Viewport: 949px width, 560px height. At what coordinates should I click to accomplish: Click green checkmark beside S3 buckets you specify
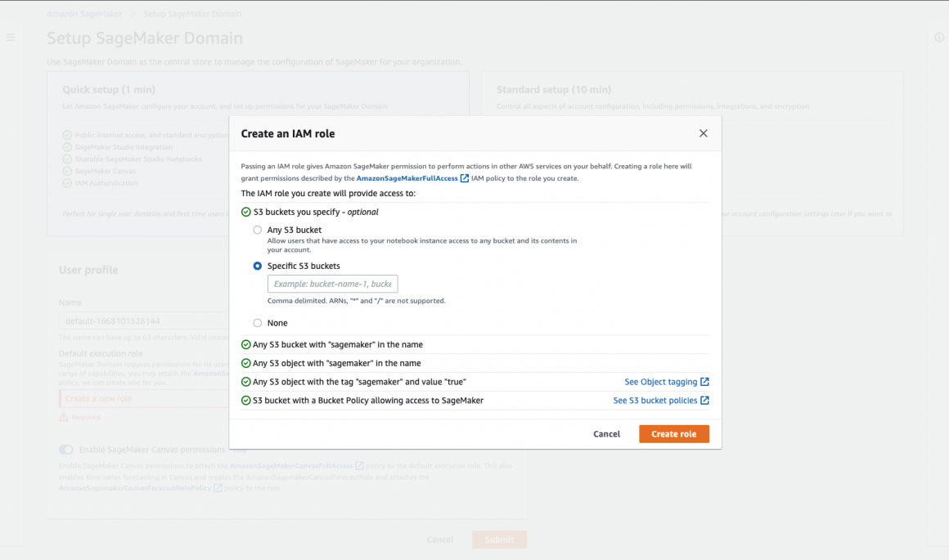point(246,212)
